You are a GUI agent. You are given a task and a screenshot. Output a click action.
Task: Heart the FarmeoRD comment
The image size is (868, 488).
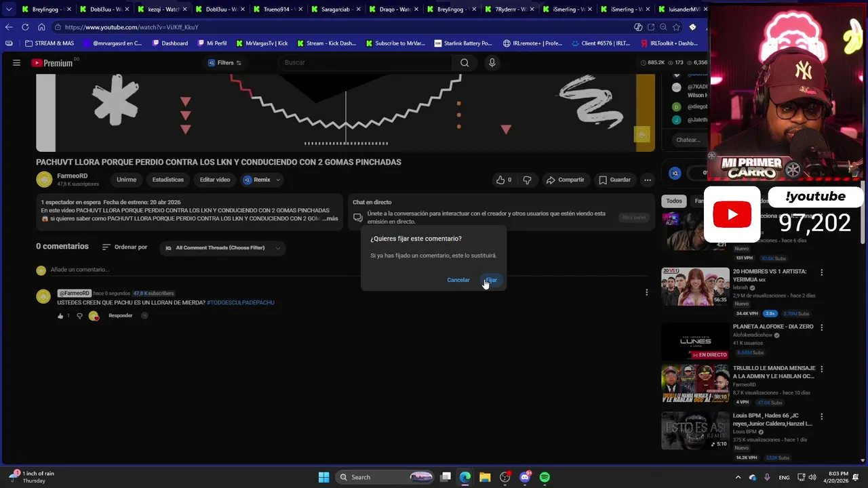[94, 316]
